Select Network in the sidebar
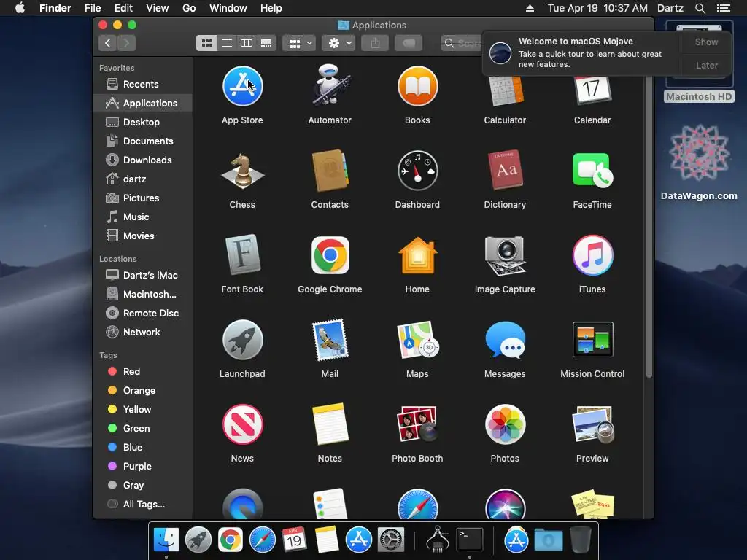 pyautogui.click(x=142, y=332)
